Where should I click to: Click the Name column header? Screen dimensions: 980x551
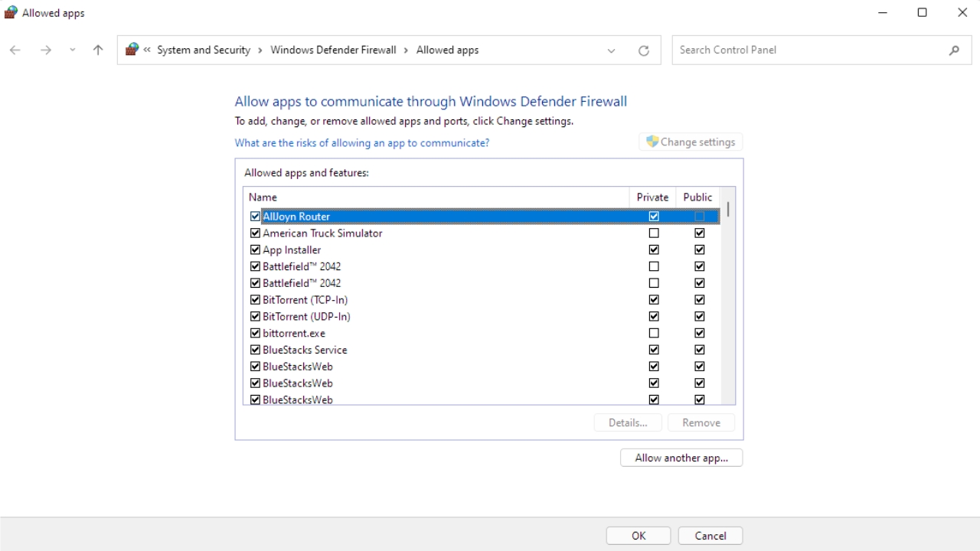[436, 197]
